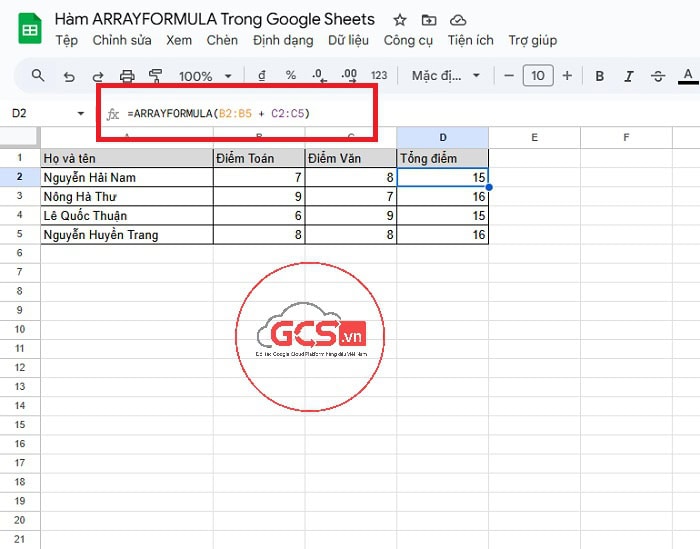This screenshot has width=700, height=549.
Task: Toggle strikethrough formatting
Action: [658, 76]
